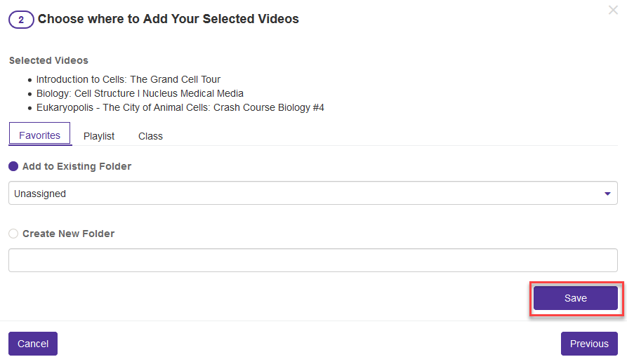Click 'Introduction to Cells: The Grand Cell Tour'
The height and width of the screenshot is (364, 627).
click(128, 79)
